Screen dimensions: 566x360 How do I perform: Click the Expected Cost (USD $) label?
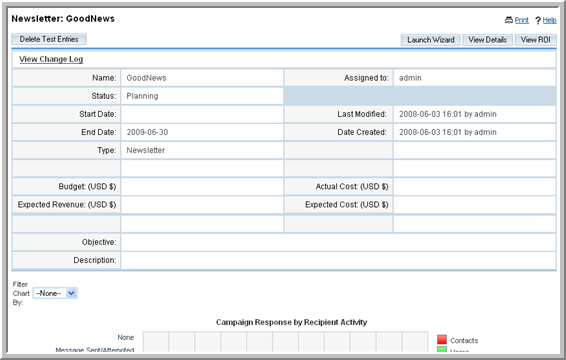coord(347,204)
